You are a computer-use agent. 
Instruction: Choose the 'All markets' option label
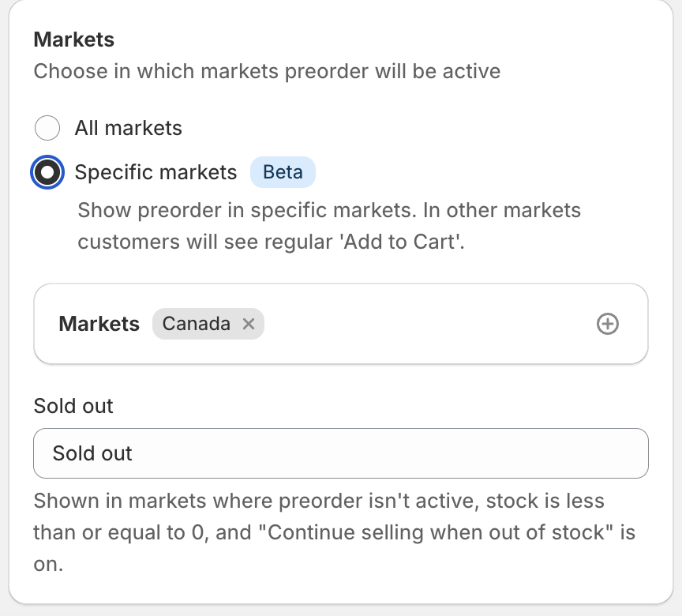point(129,128)
